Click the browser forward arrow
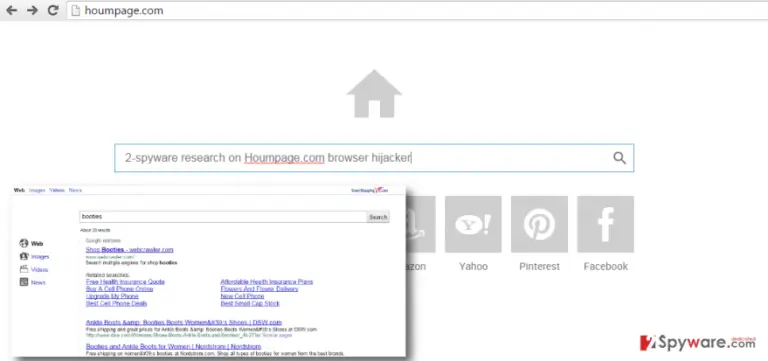This screenshot has height=361, width=768. 32,10
